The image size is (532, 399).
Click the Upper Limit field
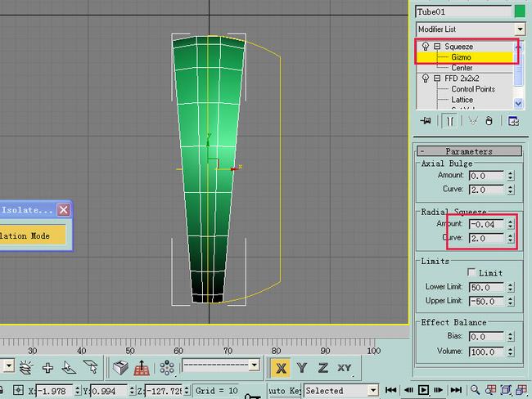[x=486, y=302]
